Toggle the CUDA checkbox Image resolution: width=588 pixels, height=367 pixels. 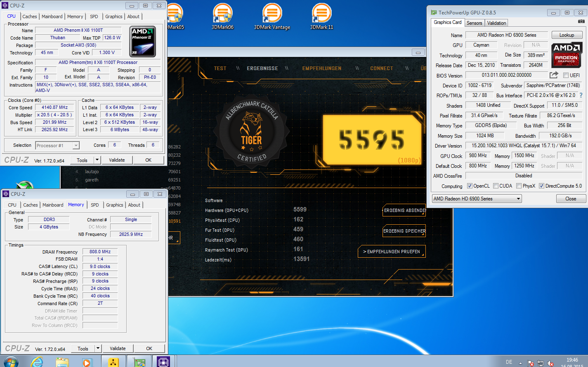coord(496,186)
